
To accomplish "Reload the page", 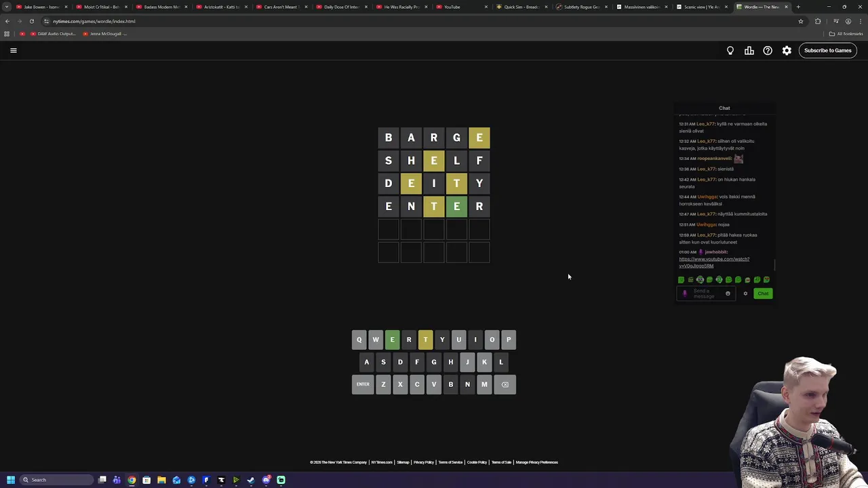I will 31,21.
